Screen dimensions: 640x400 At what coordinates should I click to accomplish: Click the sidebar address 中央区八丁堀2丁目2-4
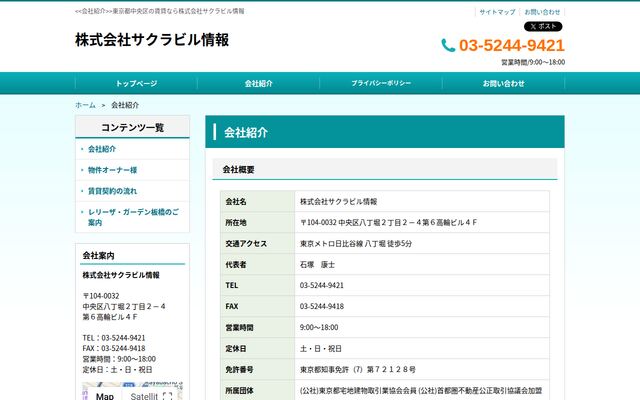click(x=124, y=306)
